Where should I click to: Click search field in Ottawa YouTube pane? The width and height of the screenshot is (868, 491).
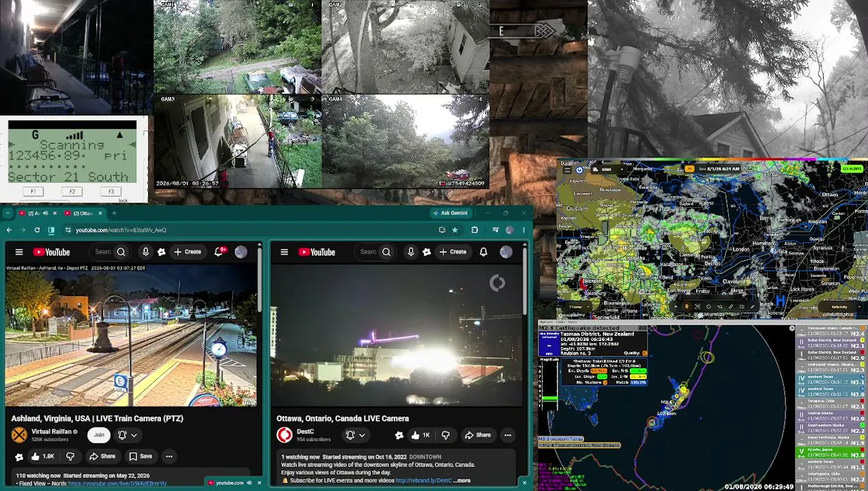tap(368, 252)
